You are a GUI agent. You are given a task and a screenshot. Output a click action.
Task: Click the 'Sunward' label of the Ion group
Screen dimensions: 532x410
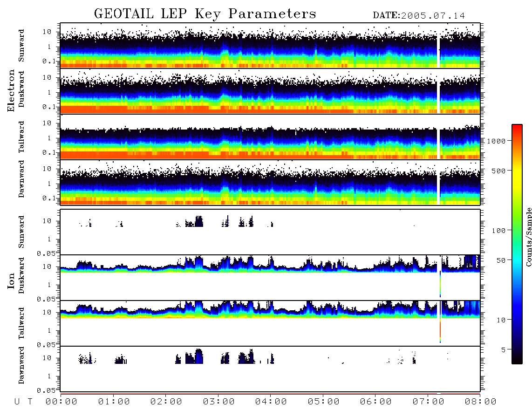click(21, 232)
